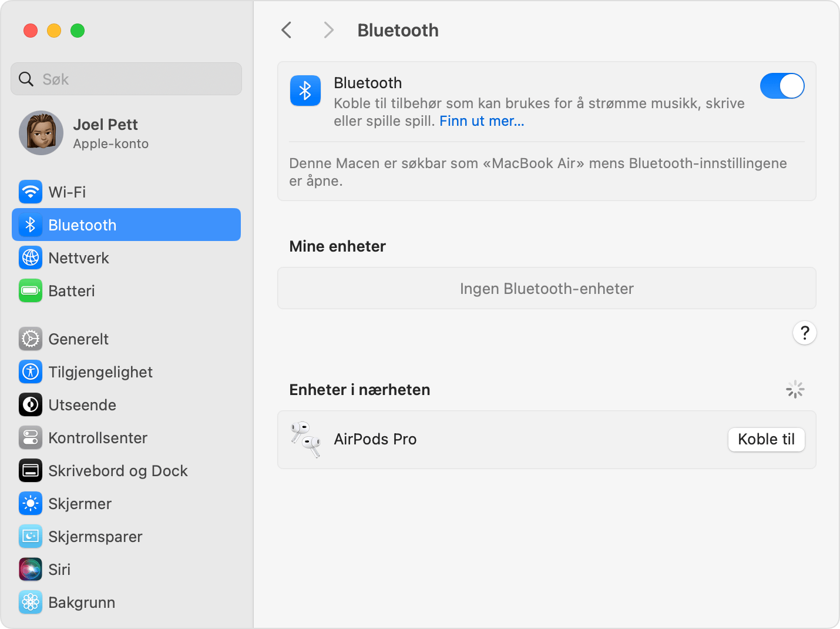This screenshot has height=629, width=840.
Task: Click the Skjermsparer icon
Action: pos(31,536)
